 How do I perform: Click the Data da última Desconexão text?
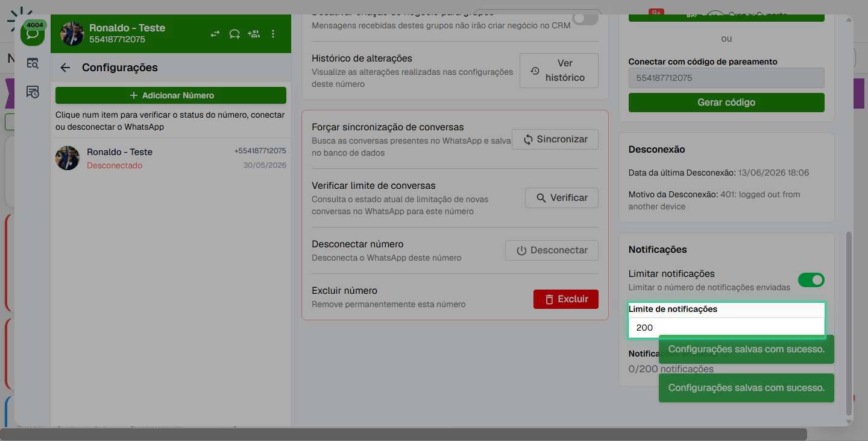tap(719, 173)
